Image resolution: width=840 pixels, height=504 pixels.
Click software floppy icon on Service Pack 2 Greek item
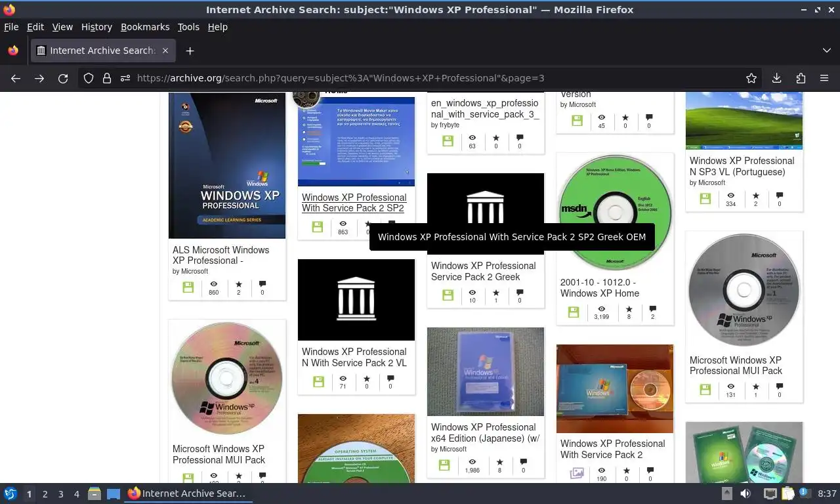coord(448,295)
